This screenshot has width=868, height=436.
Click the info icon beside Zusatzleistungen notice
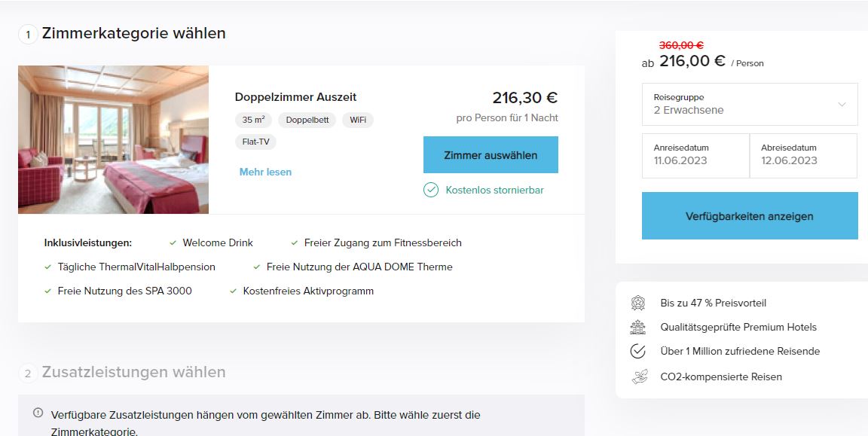[38, 412]
